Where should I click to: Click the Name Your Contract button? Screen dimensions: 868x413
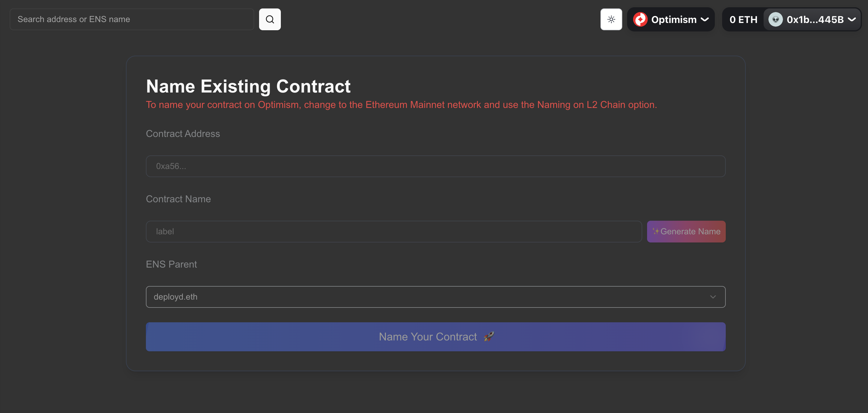tap(435, 337)
